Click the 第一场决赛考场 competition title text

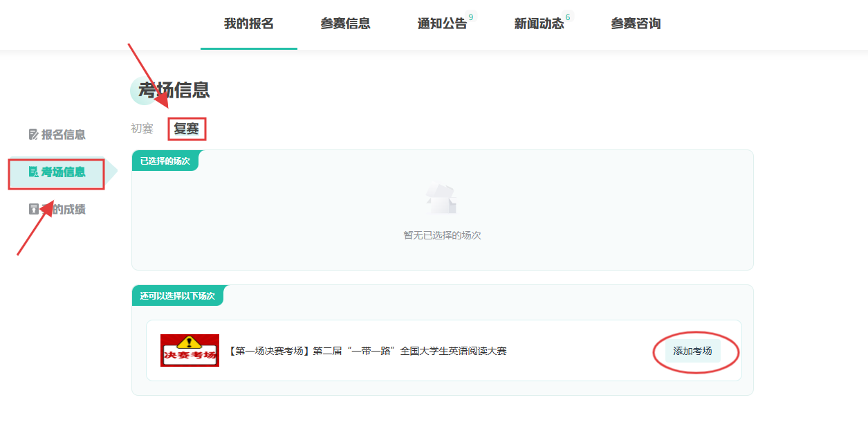click(x=368, y=351)
